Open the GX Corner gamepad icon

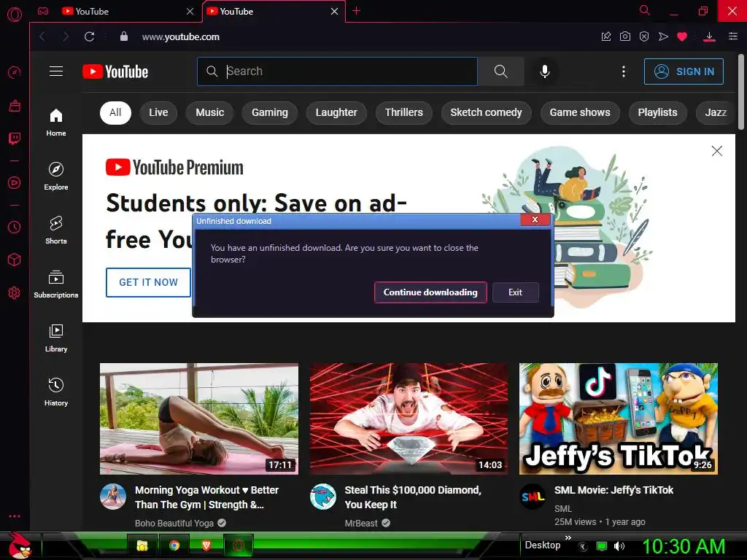tap(43, 11)
